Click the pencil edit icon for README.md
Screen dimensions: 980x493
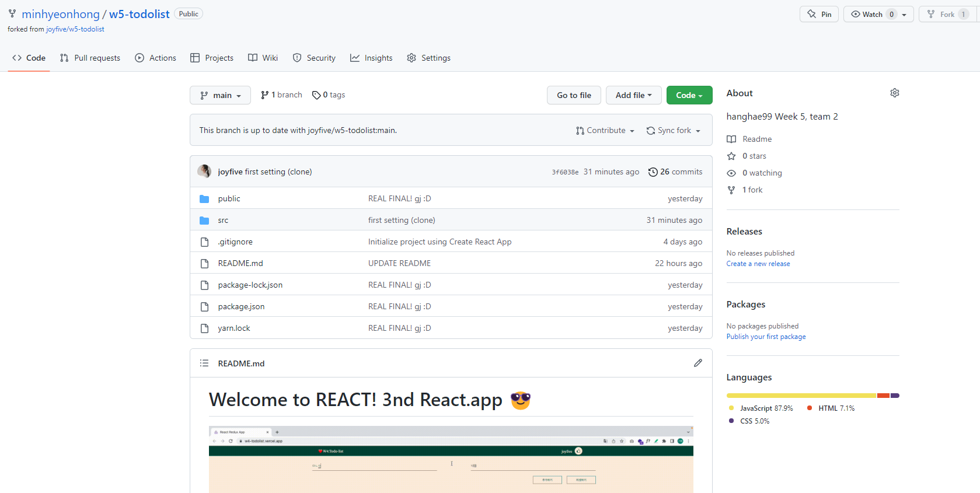pos(697,363)
